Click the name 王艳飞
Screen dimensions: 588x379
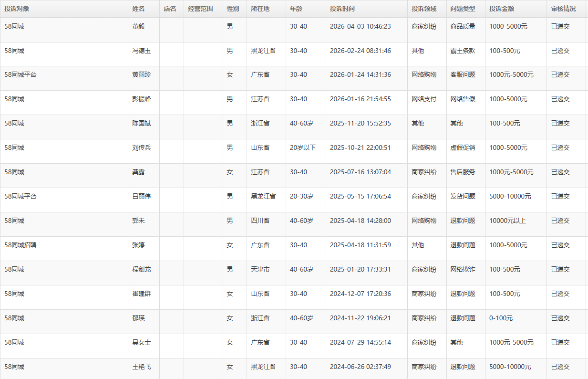click(x=142, y=367)
